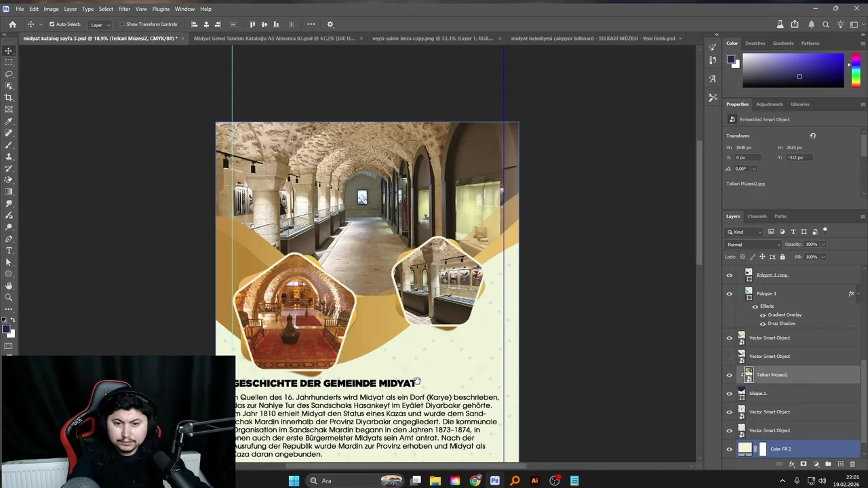Toggle Drop Shadow effect visibility

pyautogui.click(x=763, y=323)
